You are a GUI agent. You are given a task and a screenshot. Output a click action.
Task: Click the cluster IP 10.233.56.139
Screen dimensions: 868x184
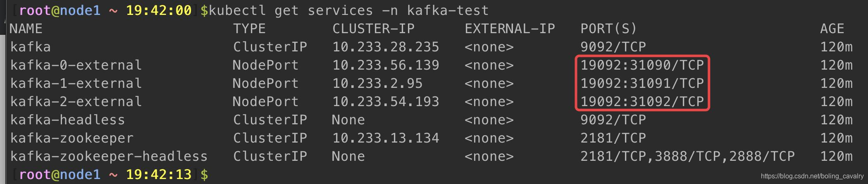coord(386,65)
